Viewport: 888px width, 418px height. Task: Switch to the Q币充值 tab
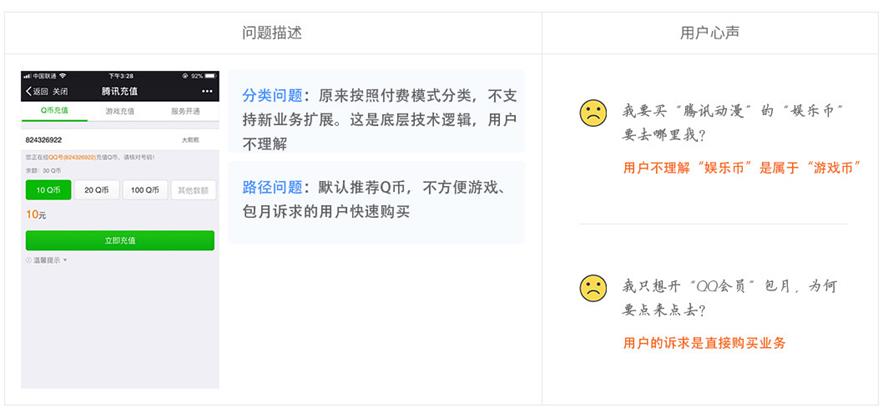[x=54, y=111]
